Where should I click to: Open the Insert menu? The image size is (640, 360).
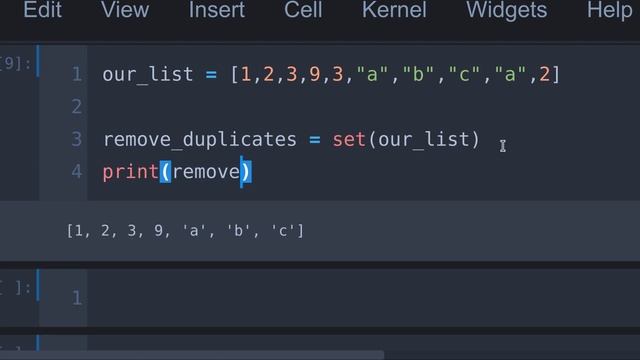point(217,10)
